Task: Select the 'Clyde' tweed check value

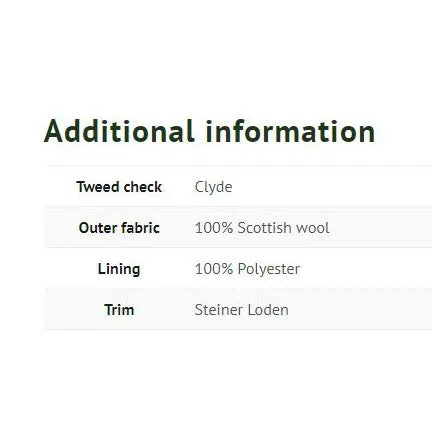Action: [213, 187]
